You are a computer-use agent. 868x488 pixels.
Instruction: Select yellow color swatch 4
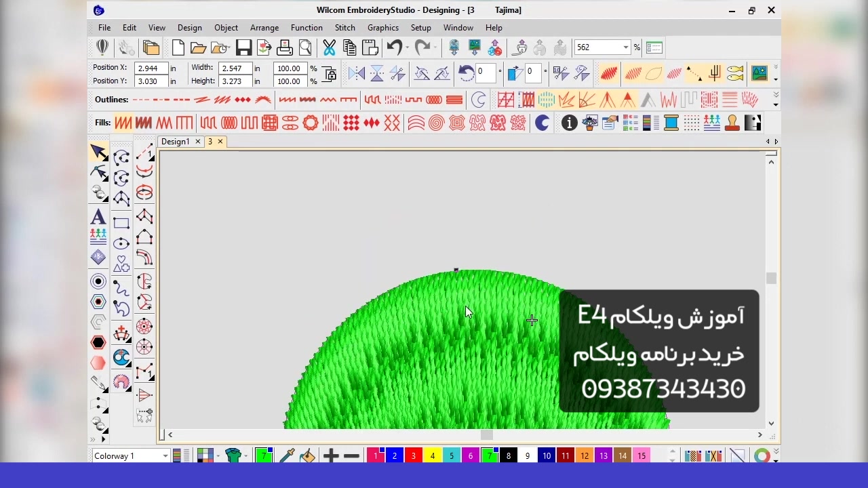432,456
